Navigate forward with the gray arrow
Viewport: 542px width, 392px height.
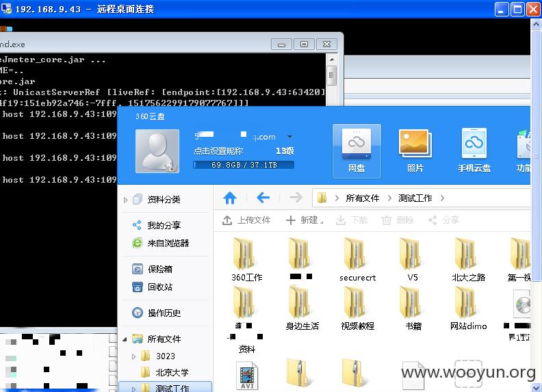point(296,198)
